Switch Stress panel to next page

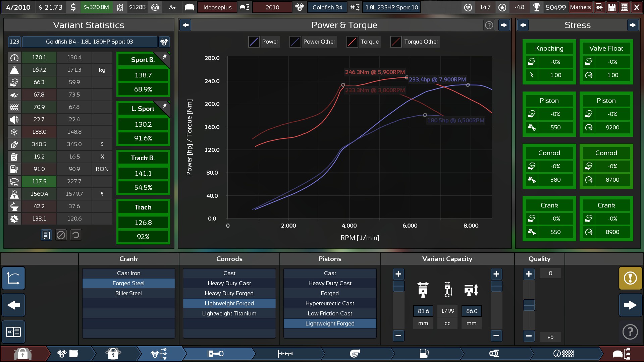point(633,25)
